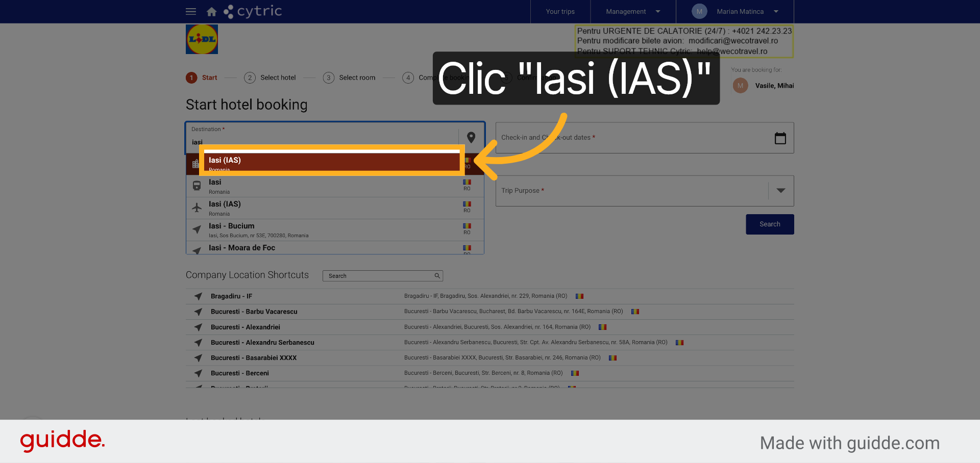Viewport: 980px width, 463px height.
Task: Click the wecotravel contact info banner
Action: pos(684,41)
